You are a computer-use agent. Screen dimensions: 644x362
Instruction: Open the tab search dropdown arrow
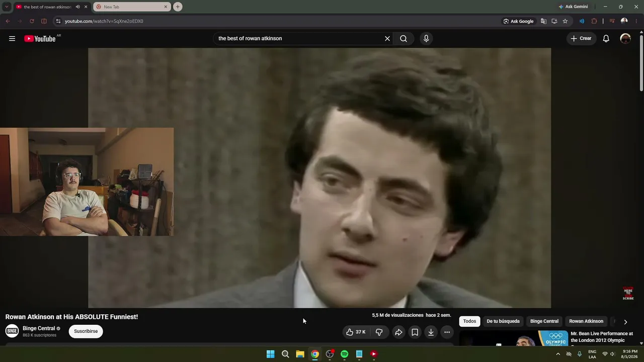(x=7, y=7)
